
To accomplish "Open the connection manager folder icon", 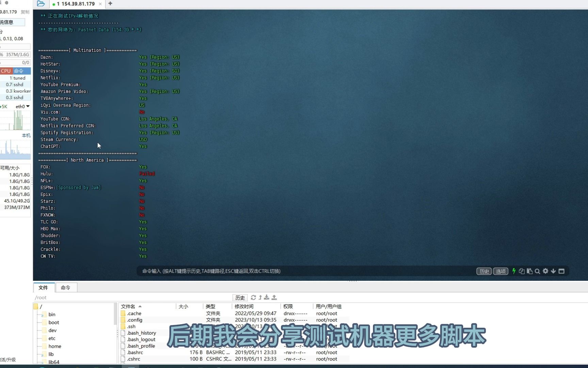I will coord(40,4).
